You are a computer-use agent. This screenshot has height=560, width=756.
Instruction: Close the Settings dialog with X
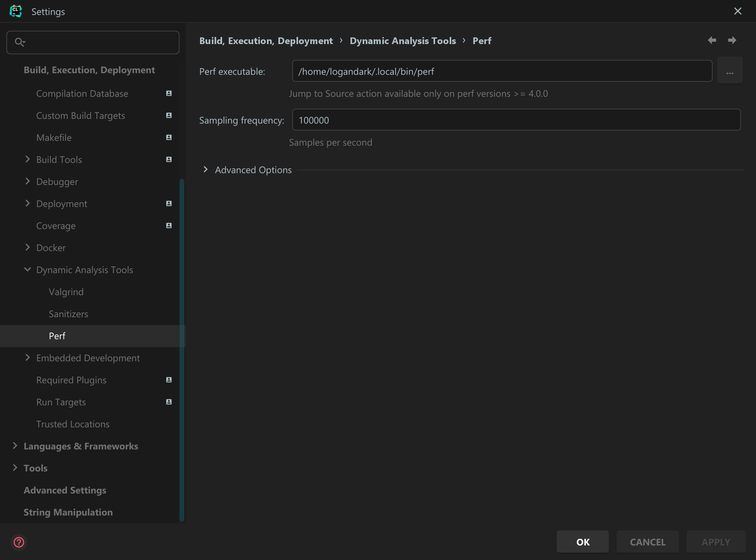click(738, 11)
